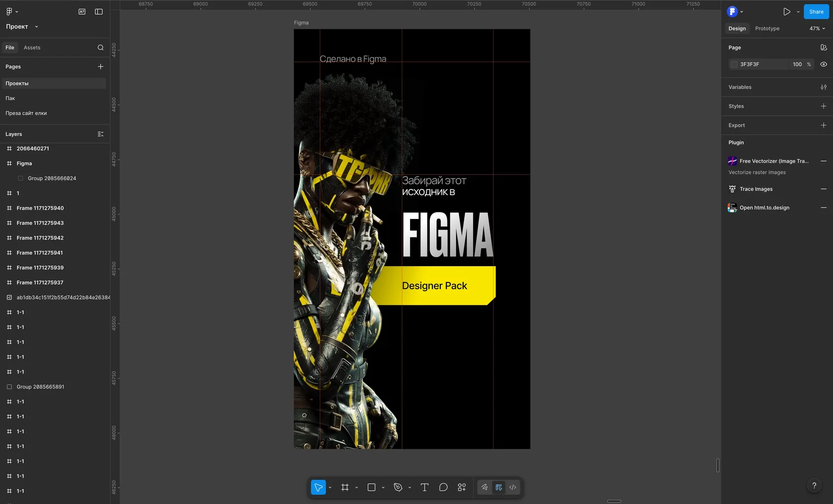
Task: Switch to Dev Mode in toolbar
Action: [513, 488]
